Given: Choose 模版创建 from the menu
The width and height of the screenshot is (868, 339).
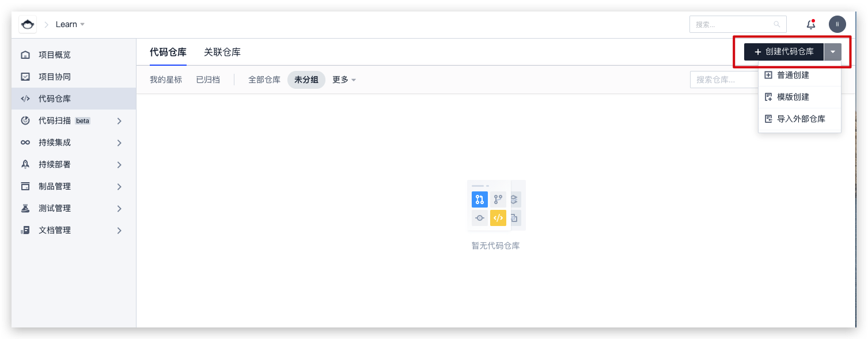Looking at the screenshot, I should (x=799, y=97).
